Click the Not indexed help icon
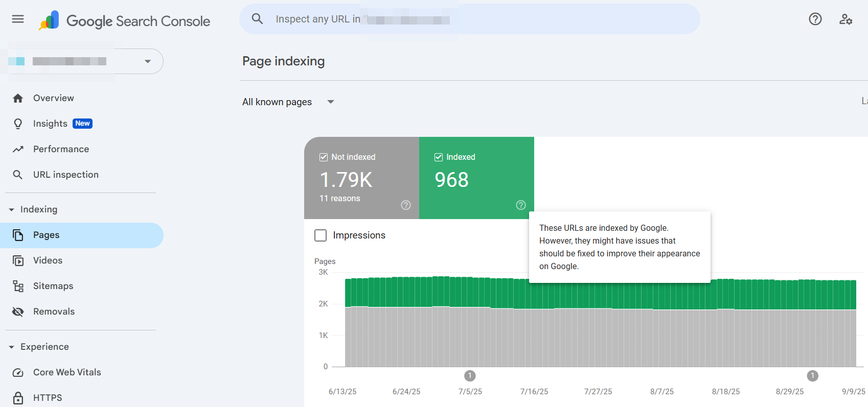This screenshot has height=407, width=868. point(406,205)
